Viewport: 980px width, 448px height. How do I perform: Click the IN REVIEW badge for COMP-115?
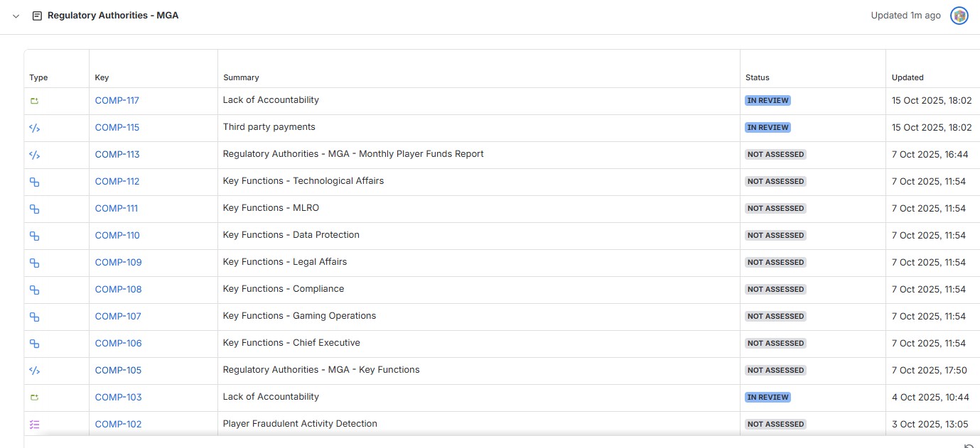(x=768, y=128)
